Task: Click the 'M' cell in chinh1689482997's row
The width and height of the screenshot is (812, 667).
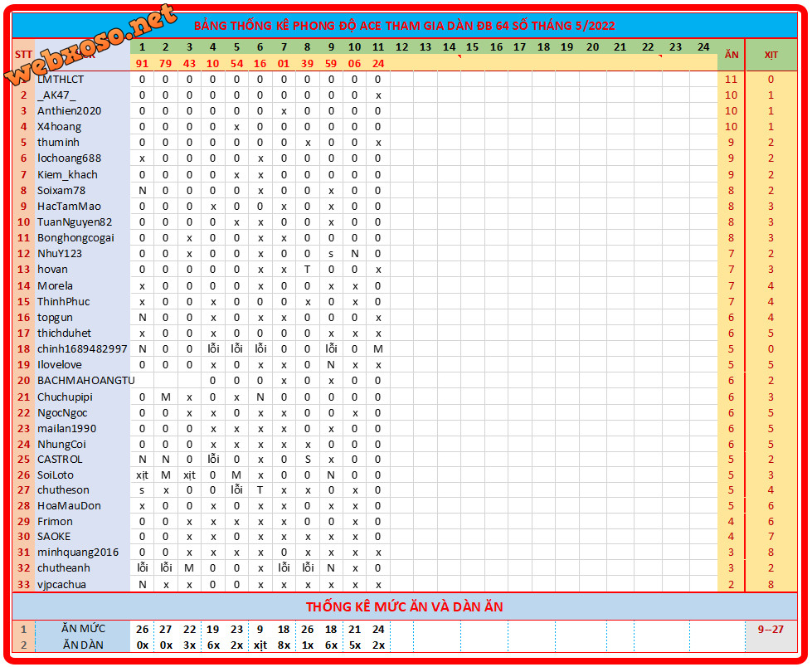Action: (378, 349)
